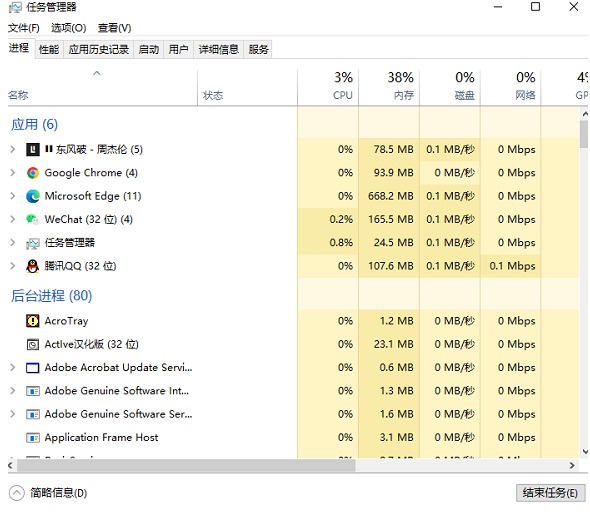Select the Application Frame Host row name
The height and width of the screenshot is (520, 590).
[x=101, y=438]
